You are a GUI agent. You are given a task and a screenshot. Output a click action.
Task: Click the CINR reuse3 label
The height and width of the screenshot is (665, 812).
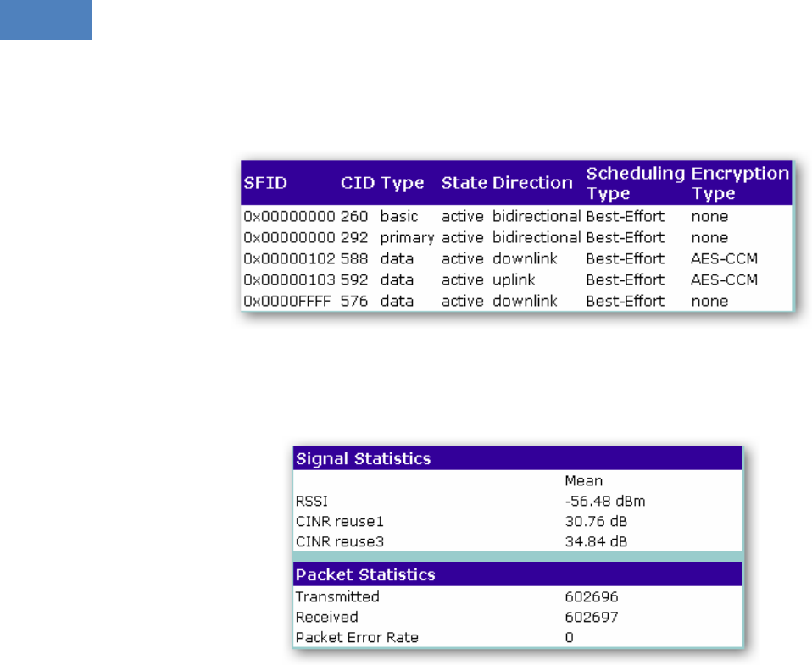[x=340, y=541]
